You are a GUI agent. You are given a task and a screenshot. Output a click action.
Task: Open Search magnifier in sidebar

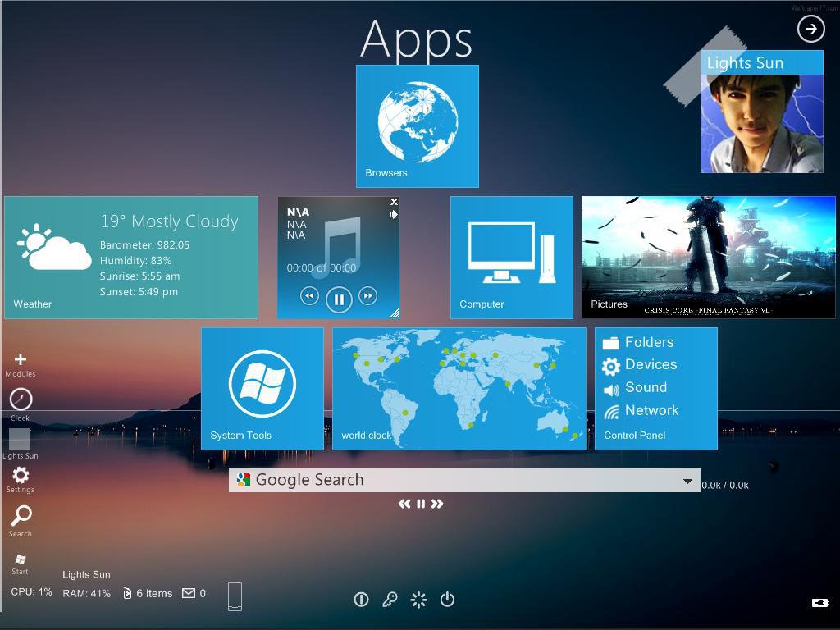click(x=21, y=517)
